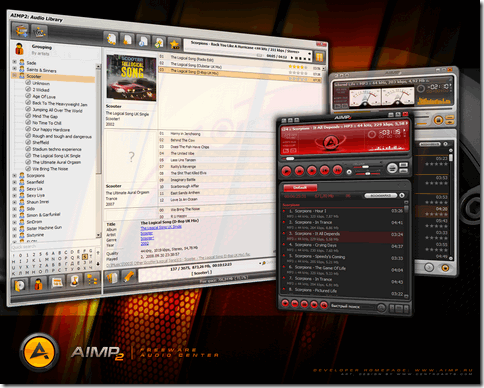Click the orange panel button beside track info bar
Screen dimensions: 484x388
coord(319,57)
